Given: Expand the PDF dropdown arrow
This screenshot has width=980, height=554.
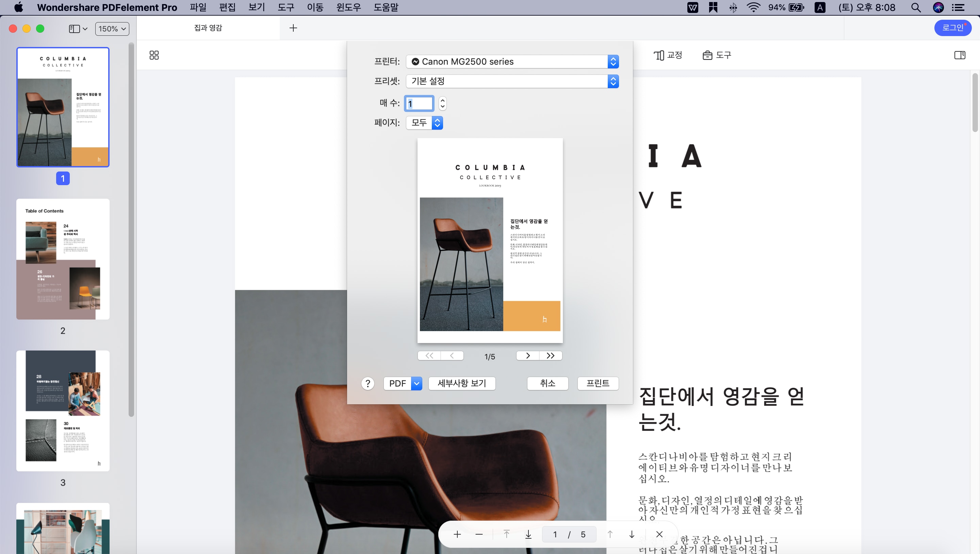Looking at the screenshot, I should (416, 384).
